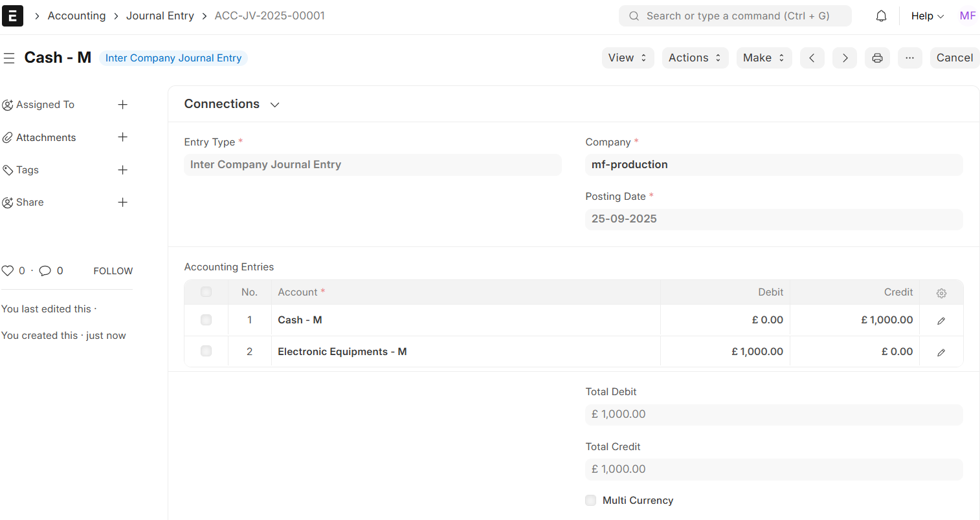980x520 pixels.
Task: Select checkbox for row 1 Cash - M
Action: point(206,320)
